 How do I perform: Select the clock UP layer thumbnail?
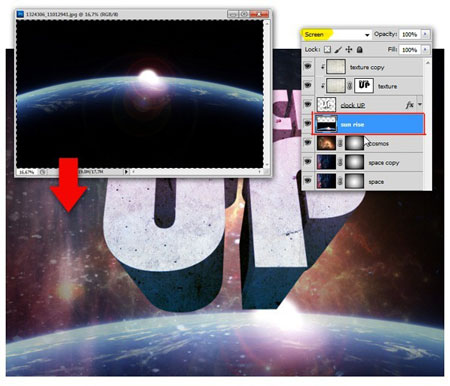(326, 105)
